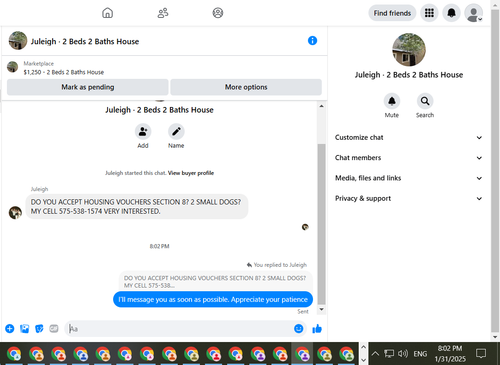The width and height of the screenshot is (500, 365).
Task: Switch ENG input language in taskbar
Action: [420, 354]
